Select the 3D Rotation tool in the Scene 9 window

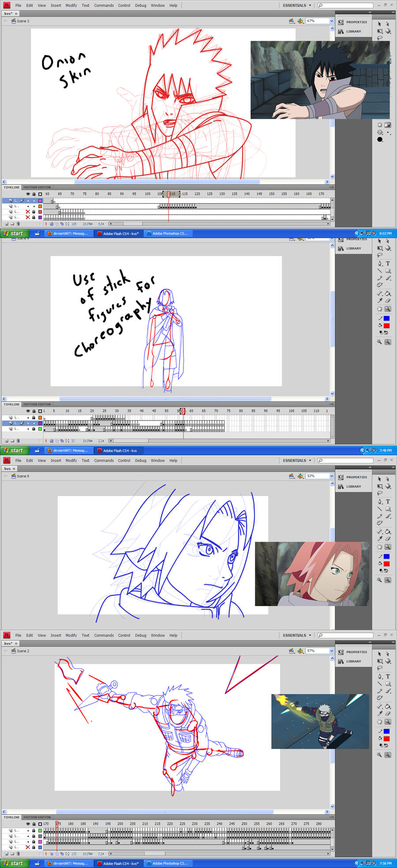(388, 486)
